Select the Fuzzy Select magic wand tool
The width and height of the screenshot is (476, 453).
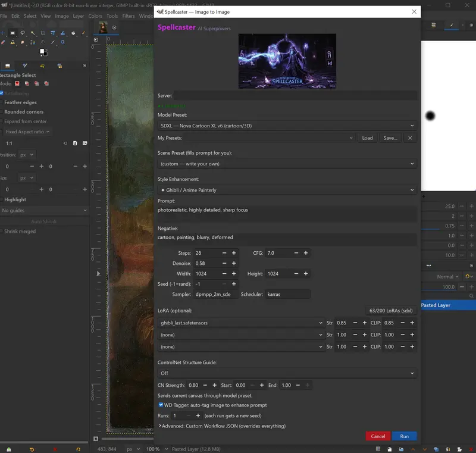pyautogui.click(x=33, y=33)
